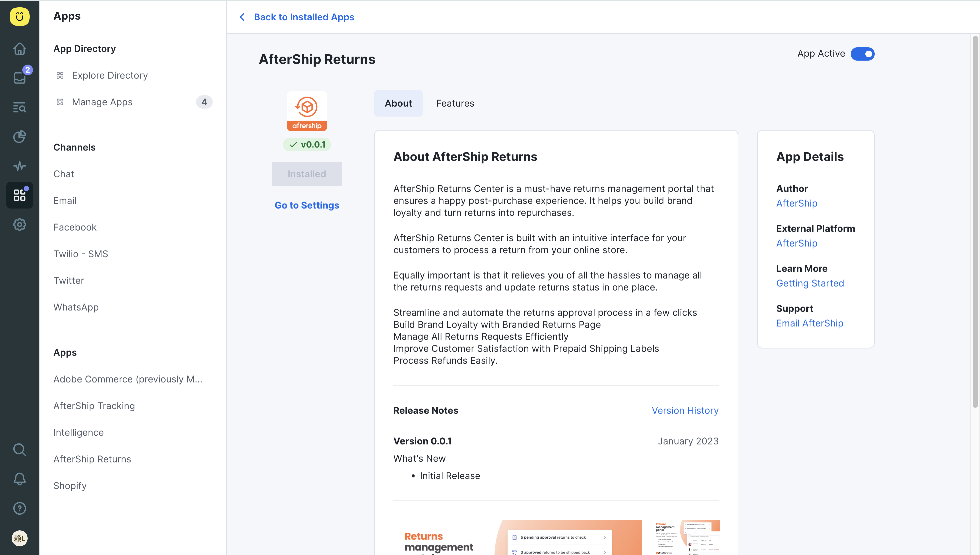Image resolution: width=980 pixels, height=555 pixels.
Task: Open Version History link
Action: (685, 410)
